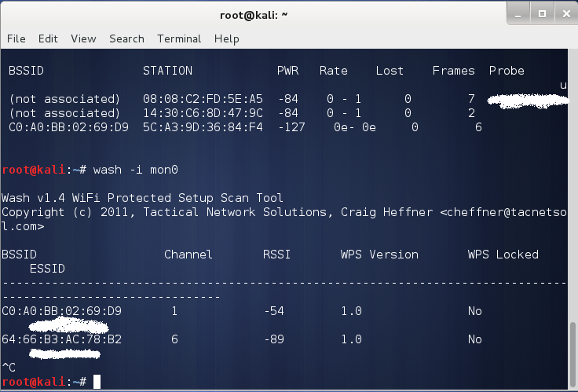
Task: Click the RSSI value -89
Action: (274, 339)
